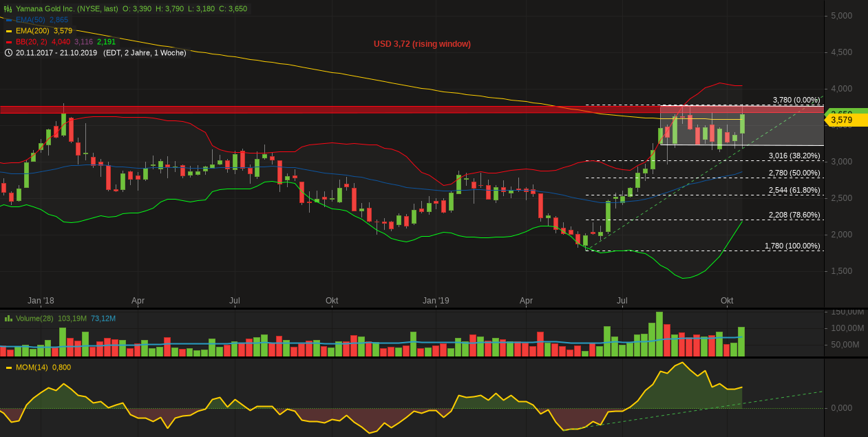Open the Yamana Gold Inc. symbol legend
The width and height of the screenshot is (868, 437).
point(68,9)
